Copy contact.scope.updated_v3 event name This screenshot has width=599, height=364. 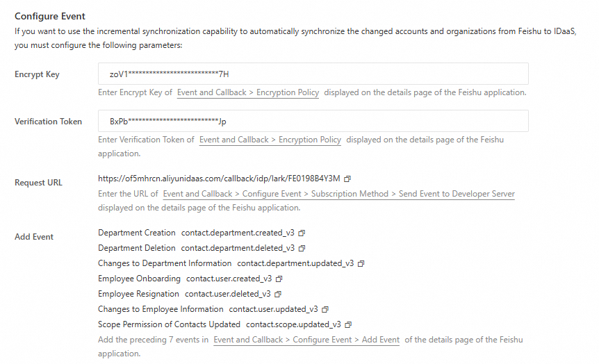point(348,324)
